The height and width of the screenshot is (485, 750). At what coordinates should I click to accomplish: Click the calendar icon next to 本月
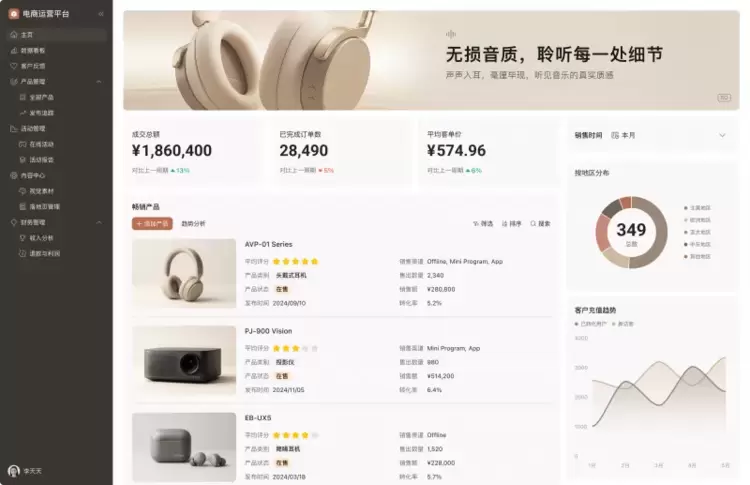615,135
